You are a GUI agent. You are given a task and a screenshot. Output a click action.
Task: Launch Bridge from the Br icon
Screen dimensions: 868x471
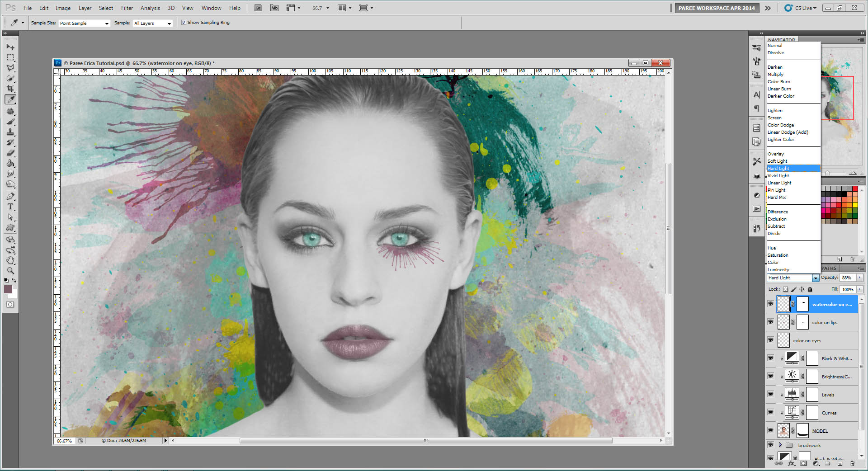tap(258, 8)
